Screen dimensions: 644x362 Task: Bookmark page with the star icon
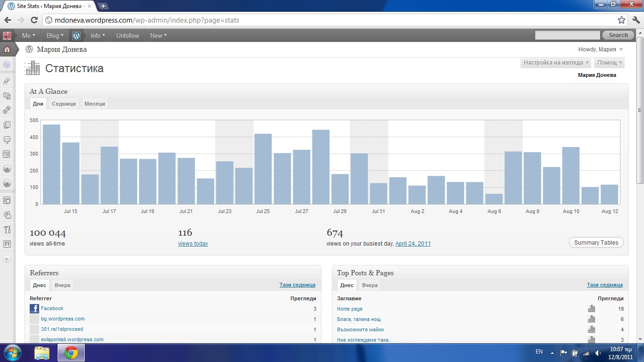tap(621, 20)
